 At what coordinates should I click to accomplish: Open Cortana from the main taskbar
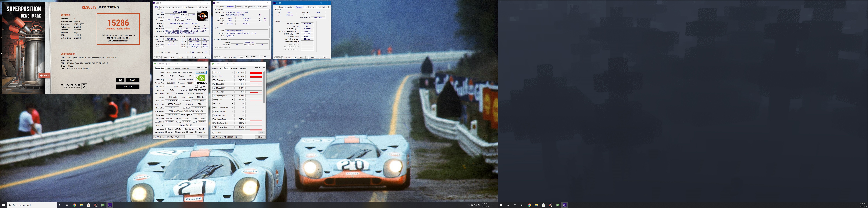[x=60, y=205]
